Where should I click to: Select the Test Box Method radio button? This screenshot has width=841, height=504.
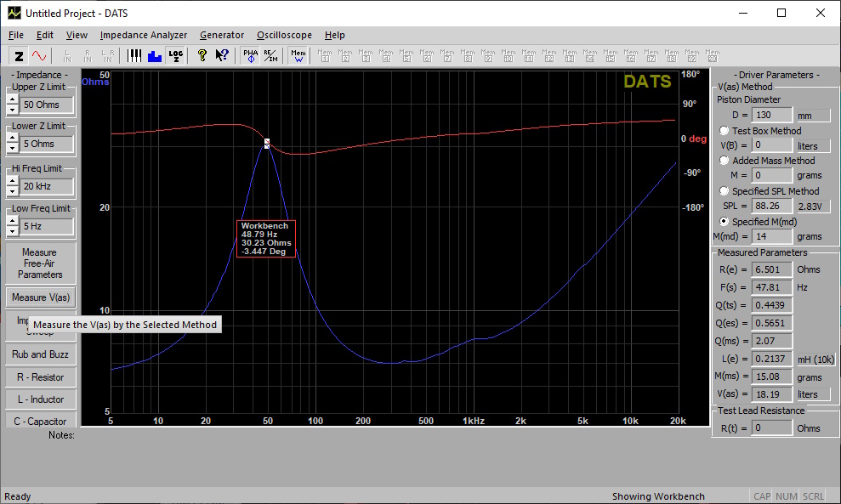pos(725,131)
